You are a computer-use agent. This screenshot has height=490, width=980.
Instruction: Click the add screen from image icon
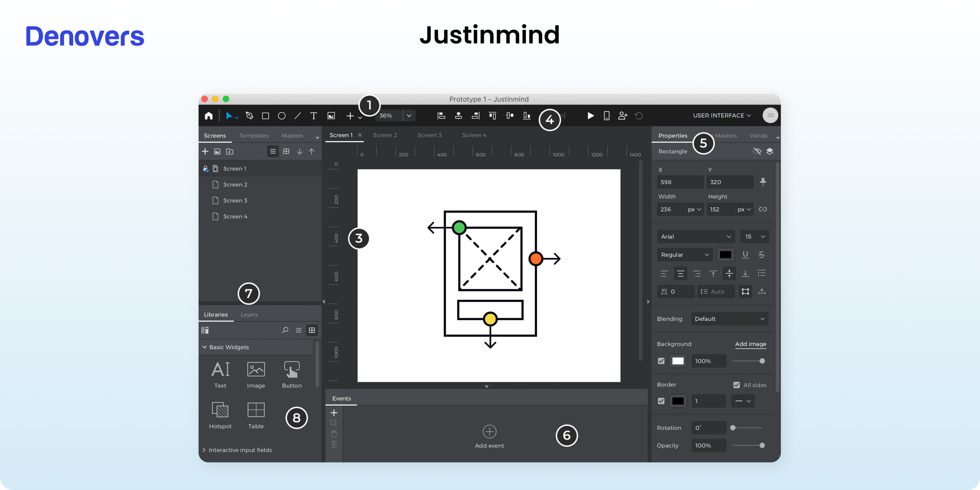[x=217, y=151]
